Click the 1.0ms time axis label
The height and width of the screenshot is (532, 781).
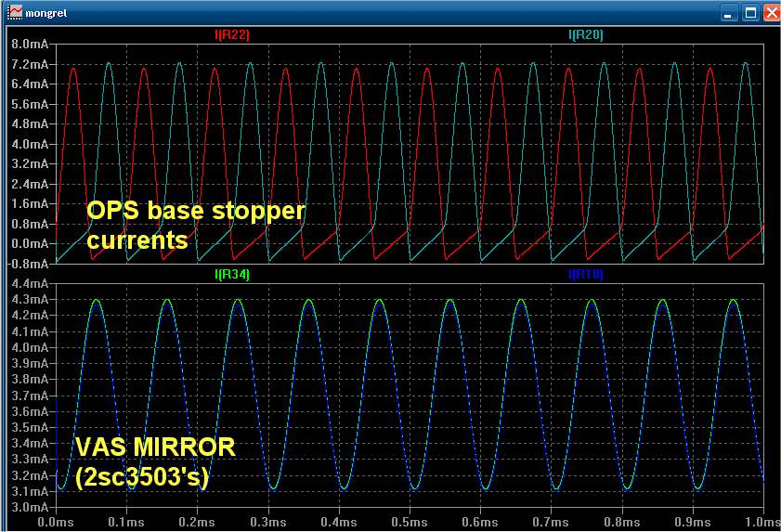point(762,522)
